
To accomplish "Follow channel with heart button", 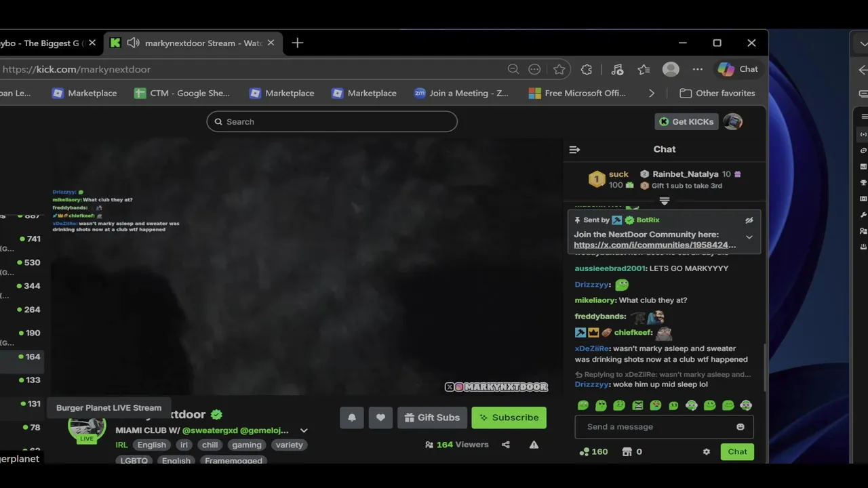I will point(380,418).
